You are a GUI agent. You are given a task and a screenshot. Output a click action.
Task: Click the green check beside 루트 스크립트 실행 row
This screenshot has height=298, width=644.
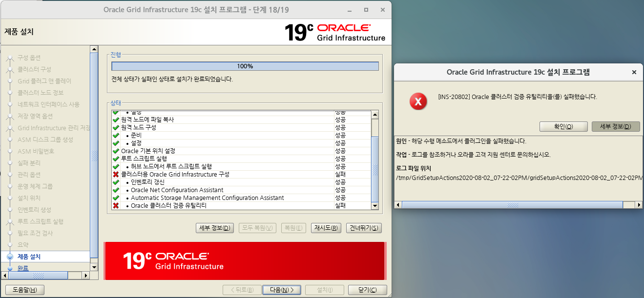(x=116, y=159)
